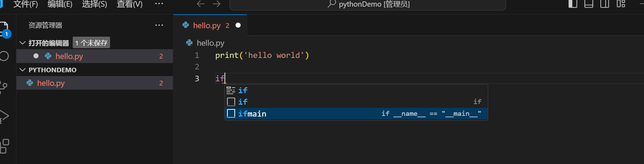Choose the first 'if' keyword suggestion
This screenshot has height=164, width=644.
(356, 90)
